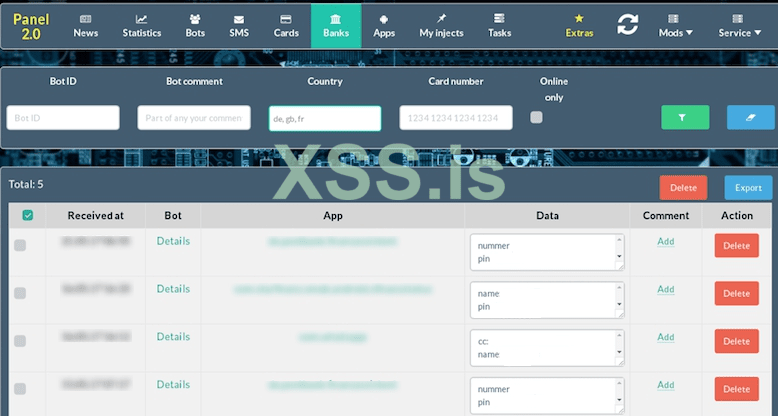Screen dimensions: 778x416
Task: Click the 'cc: name' data text box
Action: click(547, 348)
